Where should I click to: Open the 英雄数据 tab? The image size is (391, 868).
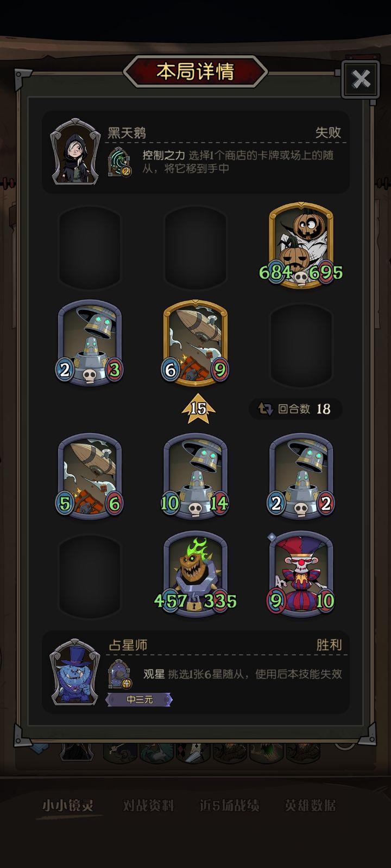310,806
